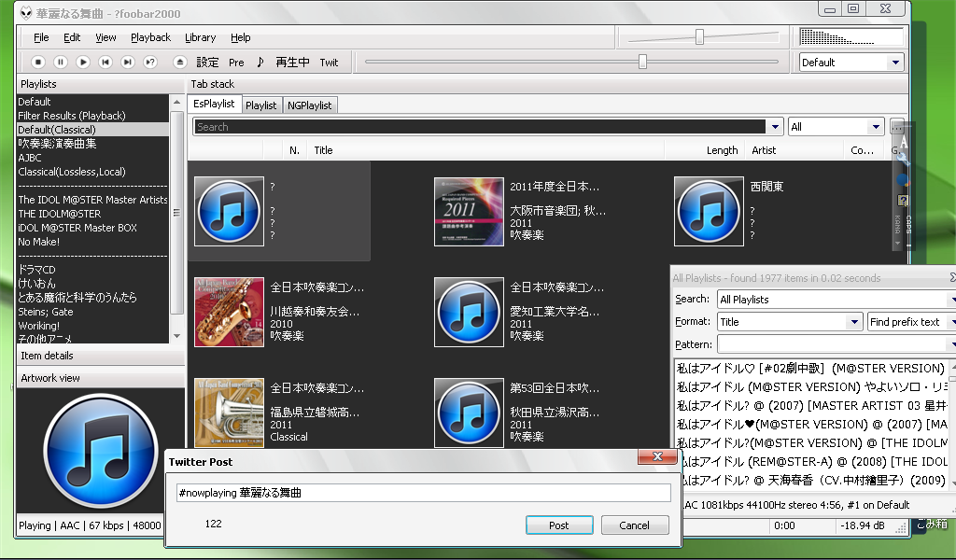Select the iDOL M@STER Master BOX playlist
Screen dimensions: 956x560
92,228
